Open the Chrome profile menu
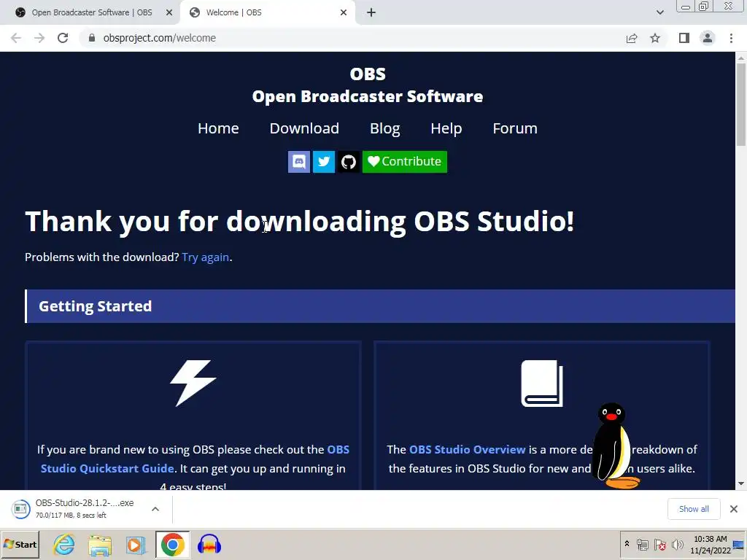Screen dimensions: 747x560 point(708,38)
